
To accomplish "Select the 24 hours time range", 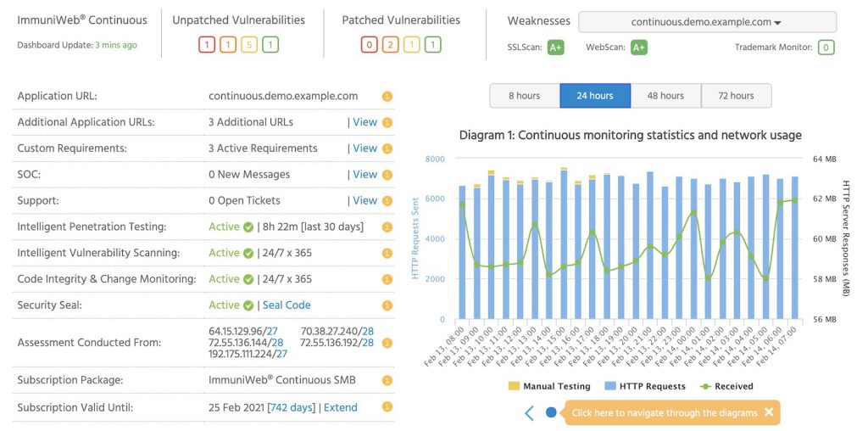I will pyautogui.click(x=595, y=96).
